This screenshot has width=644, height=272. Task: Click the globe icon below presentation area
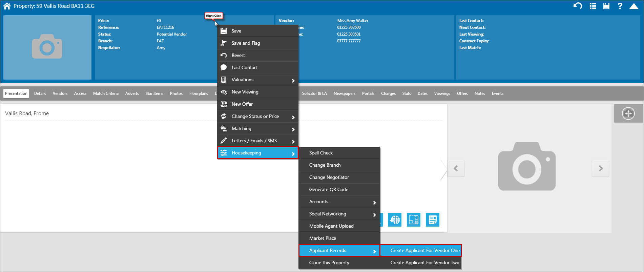(x=395, y=220)
